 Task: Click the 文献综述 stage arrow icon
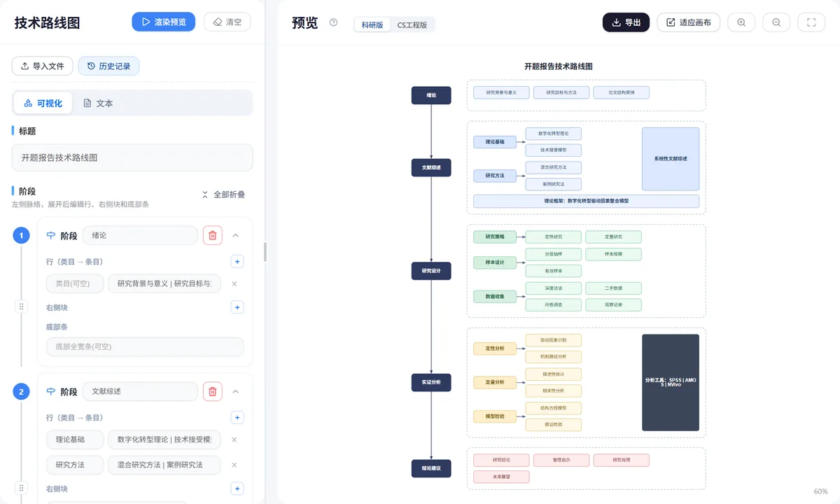click(50, 391)
